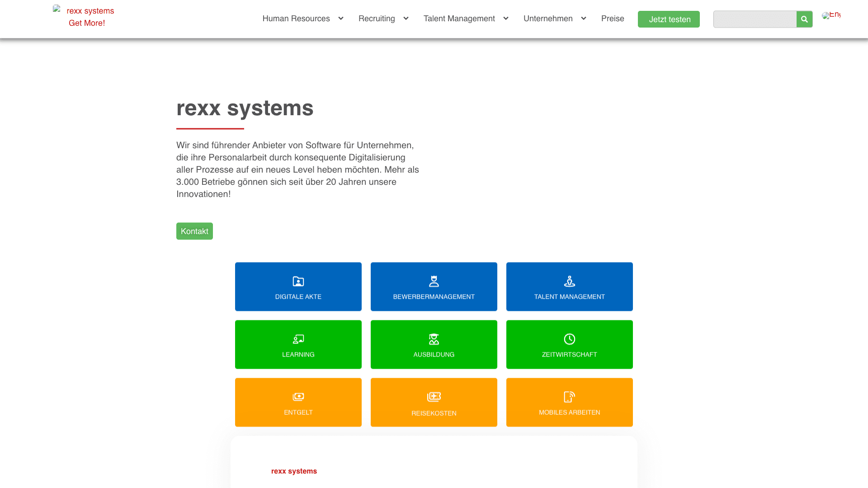Open the MOBILES ARBEITEN tile label
The height and width of the screenshot is (488, 868).
570,413
